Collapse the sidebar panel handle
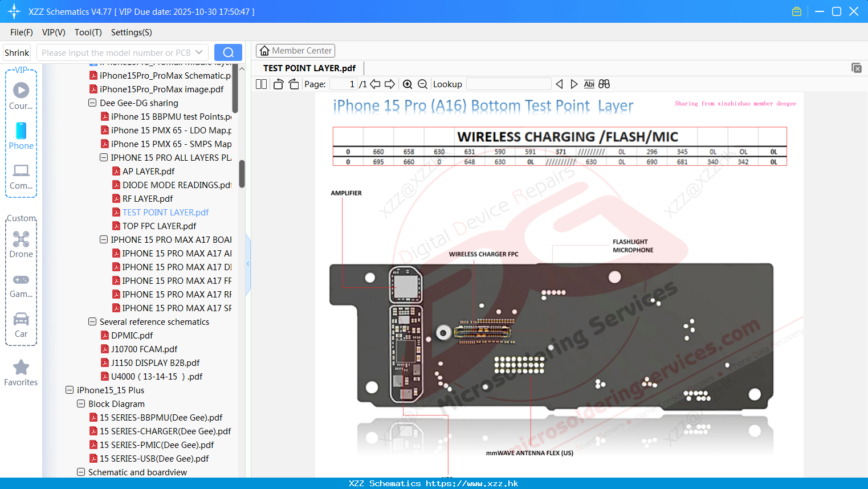The height and width of the screenshot is (489, 868). pyautogui.click(x=248, y=264)
